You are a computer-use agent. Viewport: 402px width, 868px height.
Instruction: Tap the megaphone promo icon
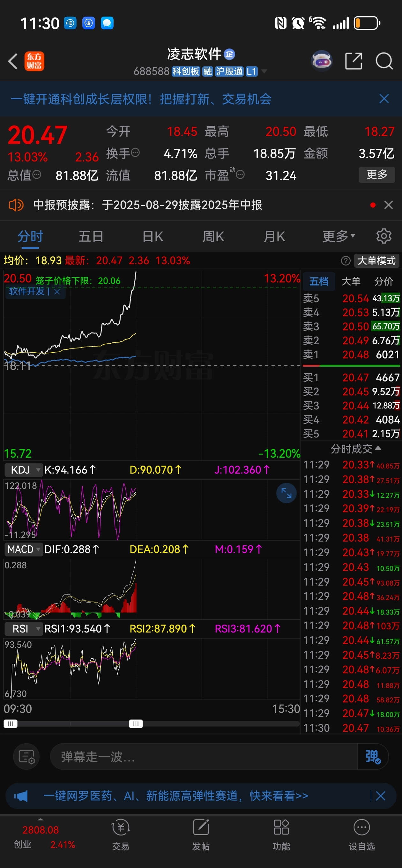[x=21, y=796]
